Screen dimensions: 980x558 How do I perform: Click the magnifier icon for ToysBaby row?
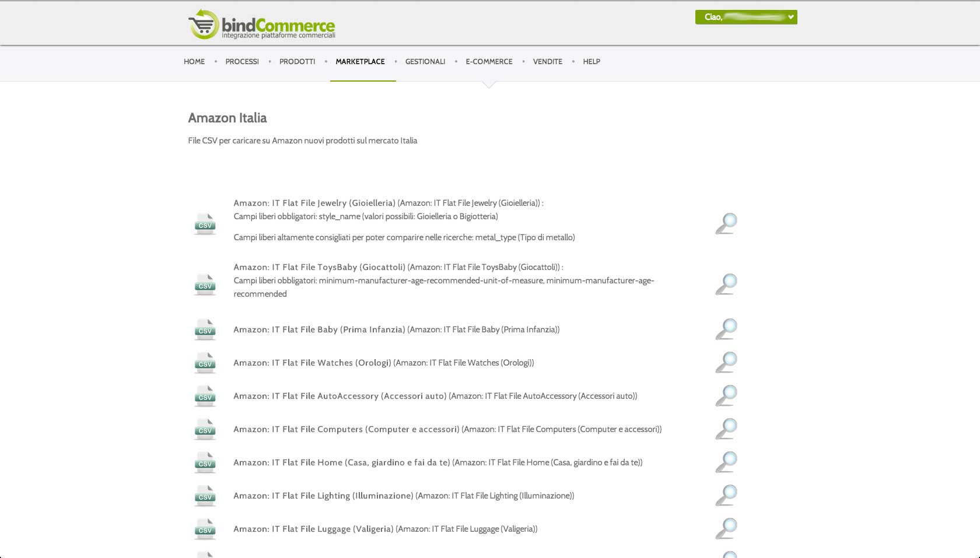[x=726, y=285]
